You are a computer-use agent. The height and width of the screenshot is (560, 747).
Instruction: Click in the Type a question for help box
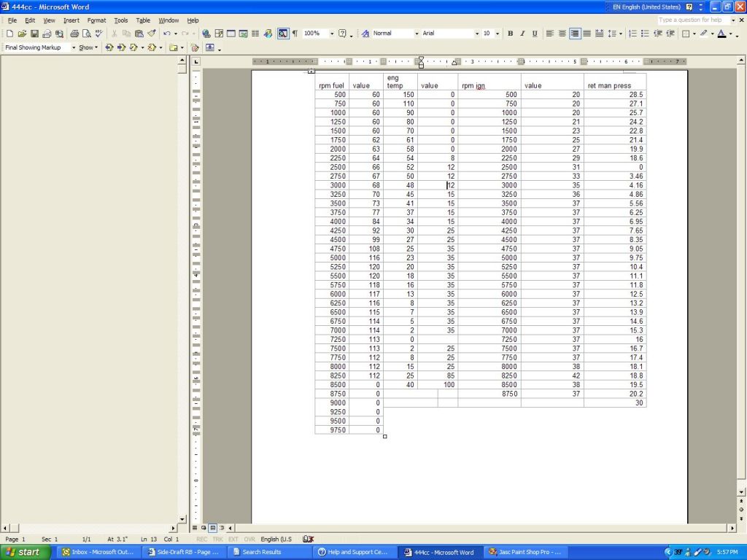[692, 20]
